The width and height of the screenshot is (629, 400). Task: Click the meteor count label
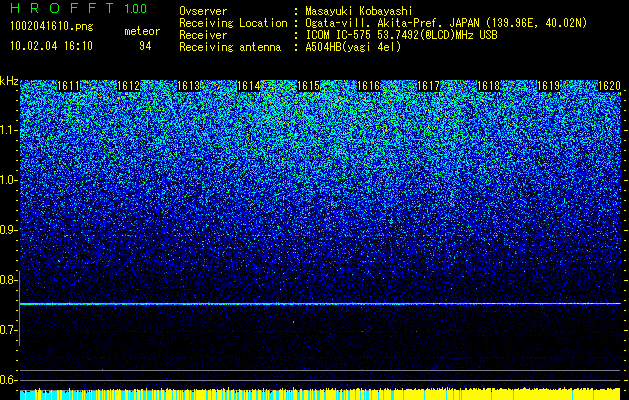point(142,31)
